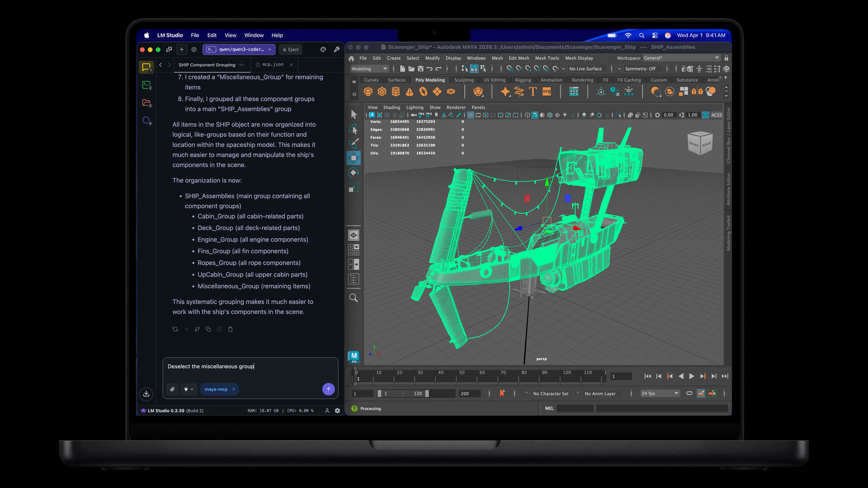This screenshot has height=488, width=868.
Task: Create a polygon cone from the shelf
Action: [x=410, y=92]
